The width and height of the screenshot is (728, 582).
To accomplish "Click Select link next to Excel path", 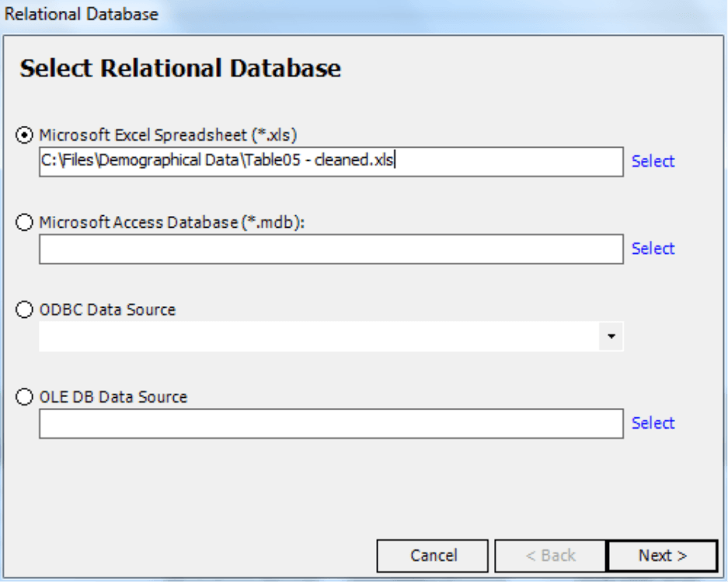I will pyautogui.click(x=653, y=161).
